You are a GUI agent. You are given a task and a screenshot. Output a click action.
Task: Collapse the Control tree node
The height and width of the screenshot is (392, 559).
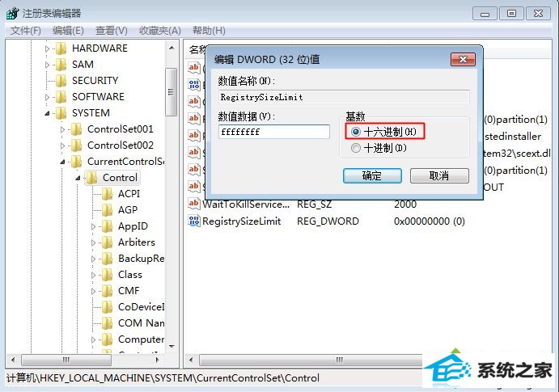click(x=78, y=178)
